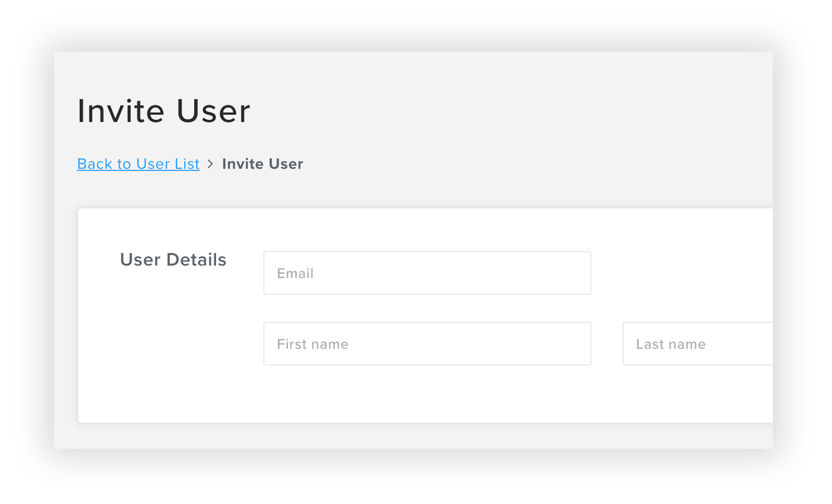Focus the First name input field
The height and width of the screenshot is (504, 832).
(x=427, y=344)
